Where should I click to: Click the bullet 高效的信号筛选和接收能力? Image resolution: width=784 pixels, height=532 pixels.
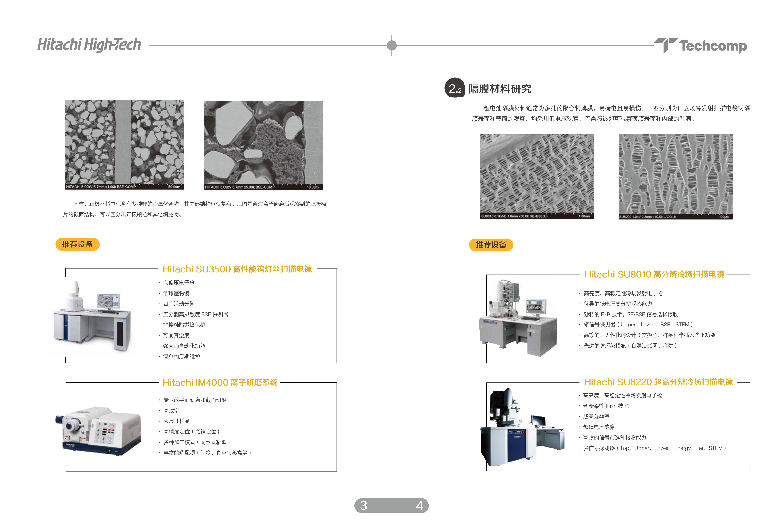click(612, 437)
